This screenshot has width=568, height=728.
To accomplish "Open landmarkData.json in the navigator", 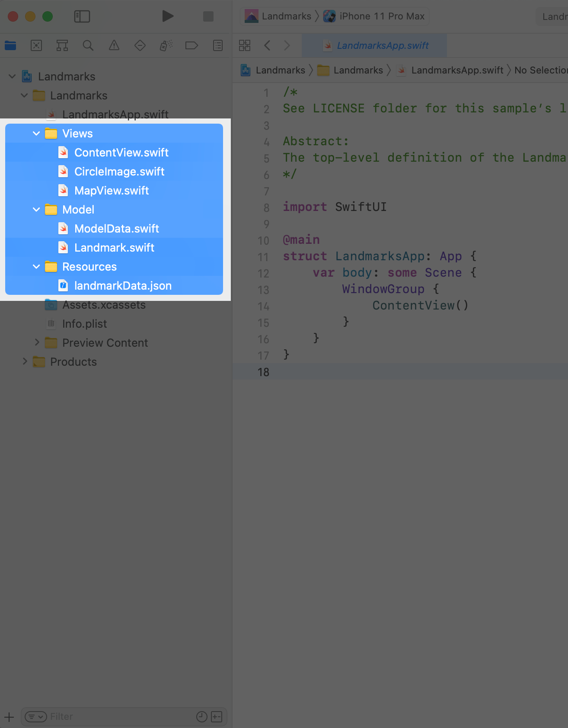I will pos(114,286).
